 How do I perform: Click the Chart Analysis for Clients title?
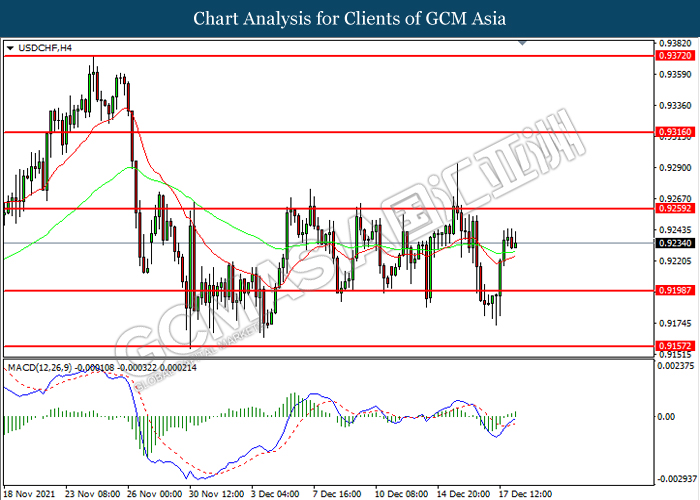coord(350,18)
